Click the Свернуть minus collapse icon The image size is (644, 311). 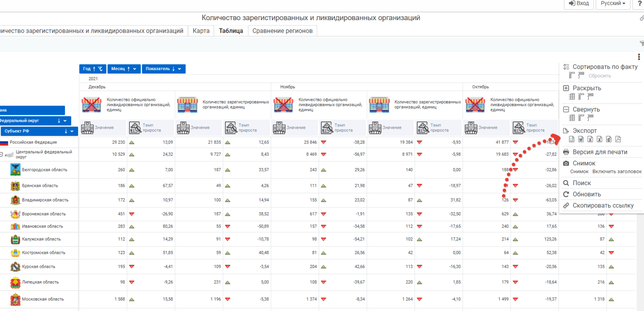(x=566, y=109)
